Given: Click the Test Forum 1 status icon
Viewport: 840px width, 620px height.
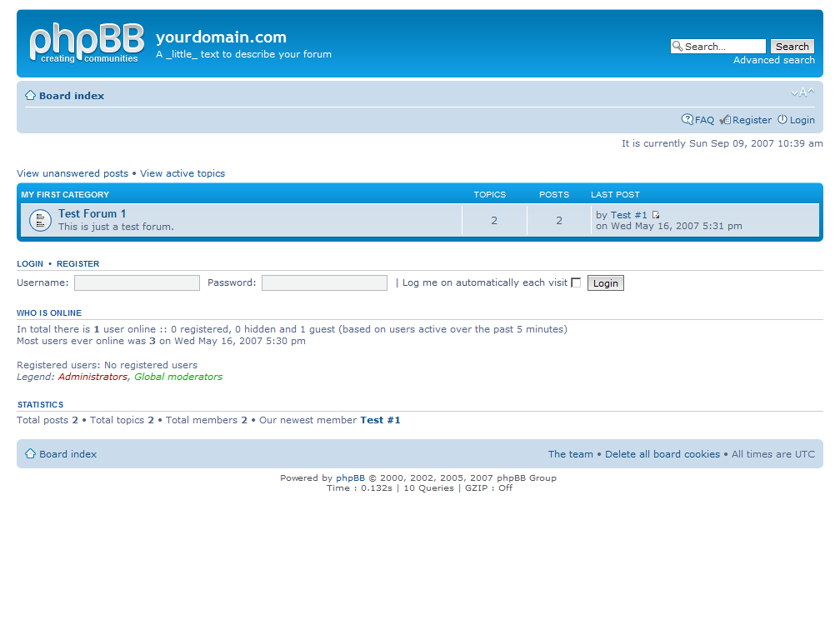Looking at the screenshot, I should 40,220.
